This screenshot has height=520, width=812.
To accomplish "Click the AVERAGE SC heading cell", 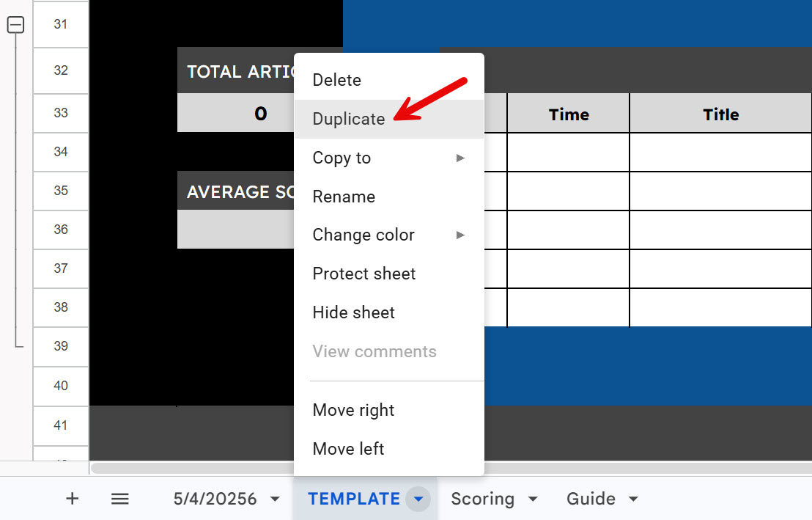I will [236, 191].
